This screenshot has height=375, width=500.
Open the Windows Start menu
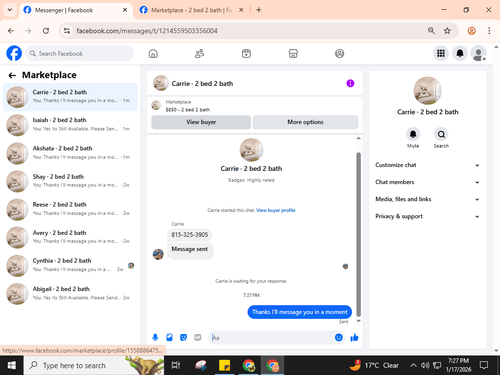[x=11, y=365]
